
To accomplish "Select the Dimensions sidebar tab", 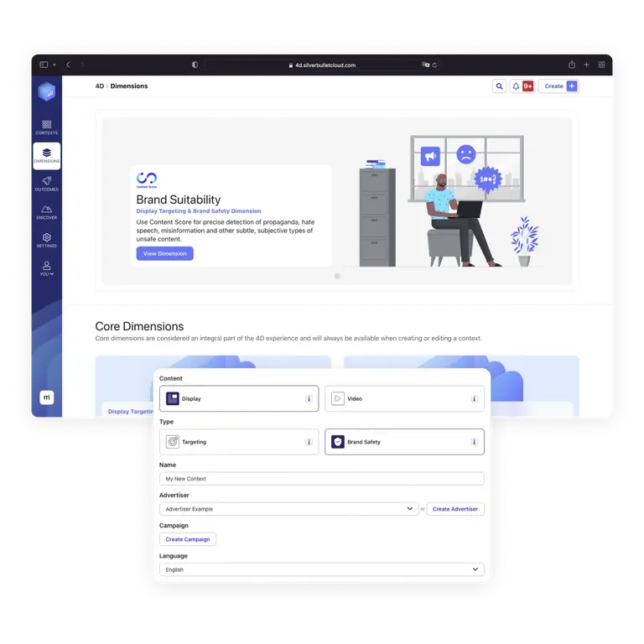I will point(46,156).
